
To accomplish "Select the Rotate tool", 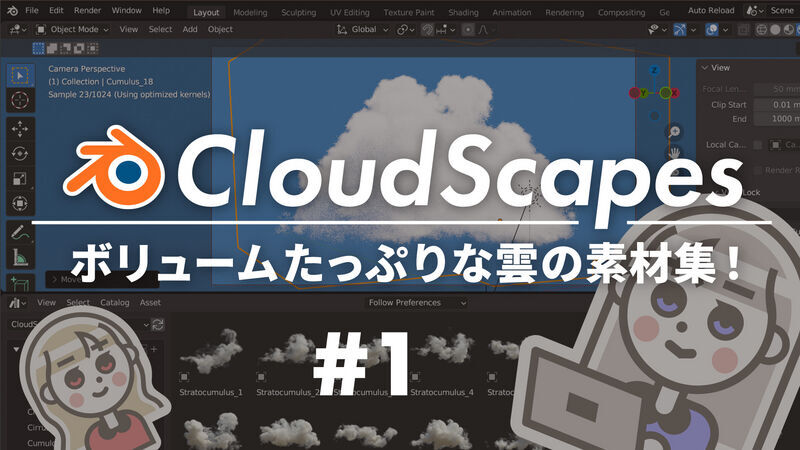I will coord(20,153).
